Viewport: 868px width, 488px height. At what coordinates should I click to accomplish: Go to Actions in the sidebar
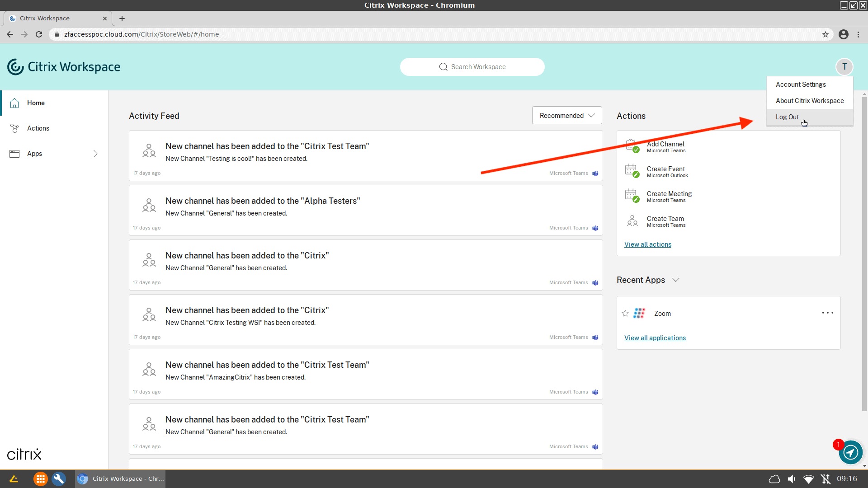[x=54, y=128]
